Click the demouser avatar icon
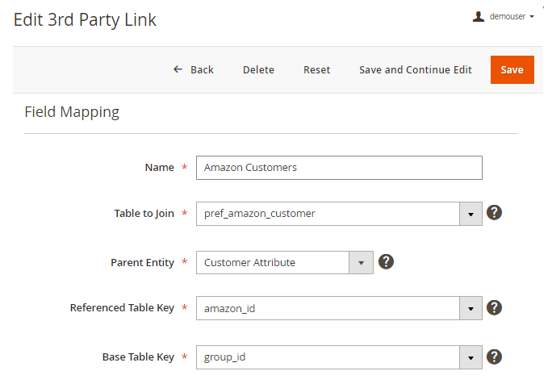Screen dimensions: 552x392 pyautogui.click(x=479, y=16)
